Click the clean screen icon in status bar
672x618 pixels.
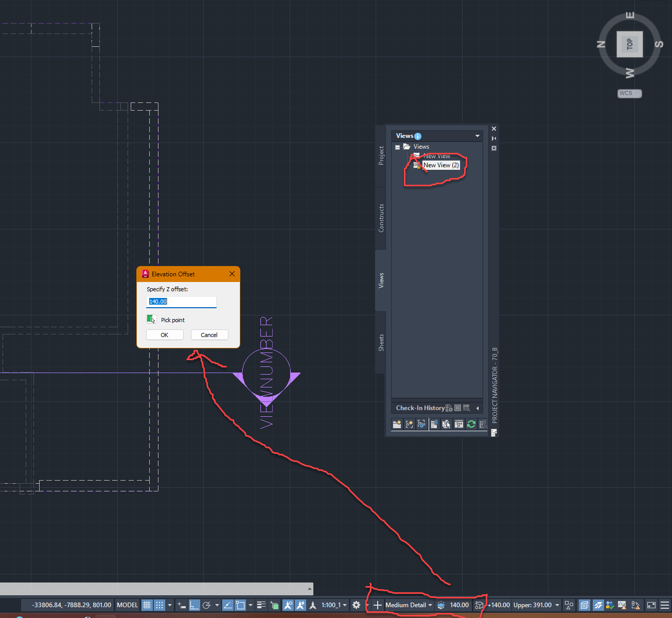pos(652,605)
